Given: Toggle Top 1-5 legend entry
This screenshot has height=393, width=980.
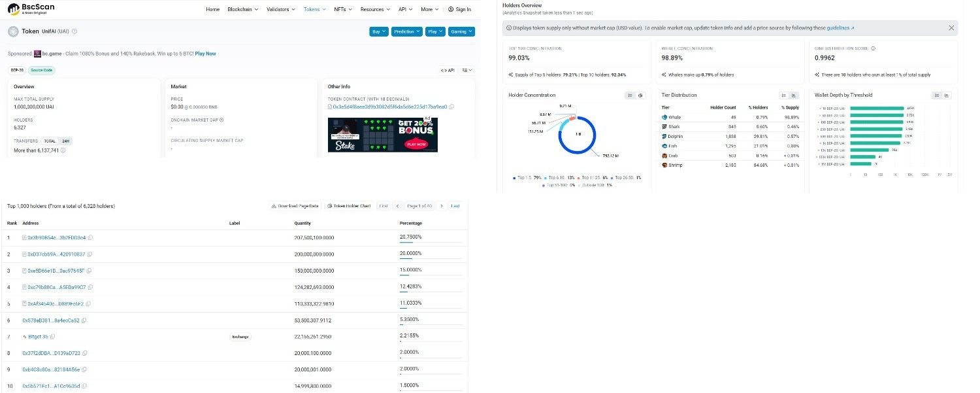Looking at the screenshot, I should point(528,178).
